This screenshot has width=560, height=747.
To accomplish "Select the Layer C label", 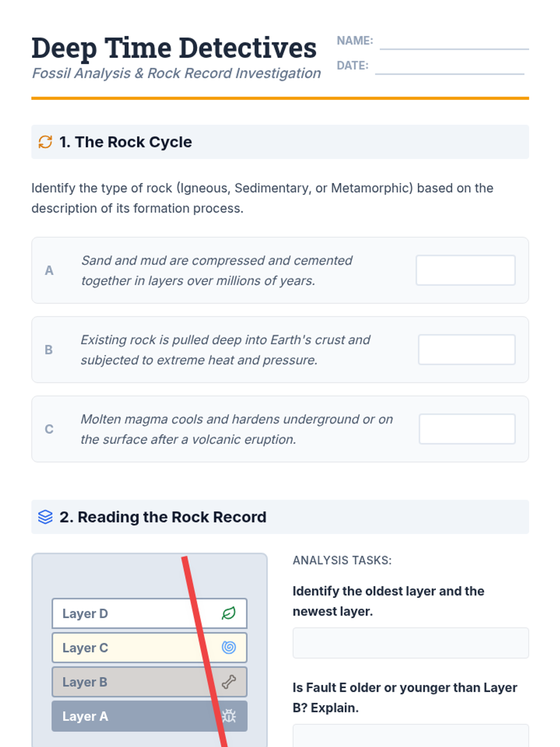I will pyautogui.click(x=85, y=648).
